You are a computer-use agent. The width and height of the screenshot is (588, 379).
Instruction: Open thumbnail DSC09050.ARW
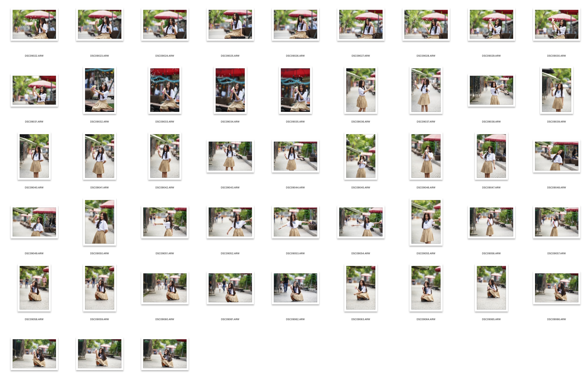(99, 222)
